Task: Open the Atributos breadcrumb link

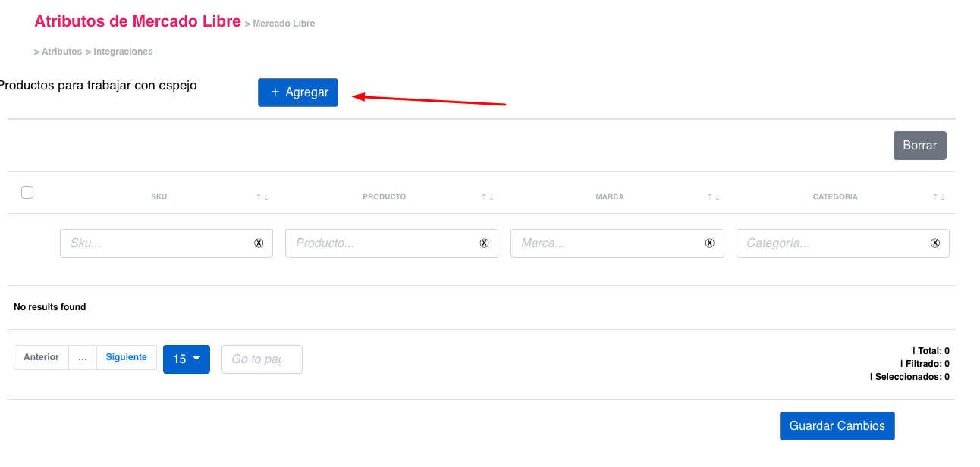Action: (61, 52)
